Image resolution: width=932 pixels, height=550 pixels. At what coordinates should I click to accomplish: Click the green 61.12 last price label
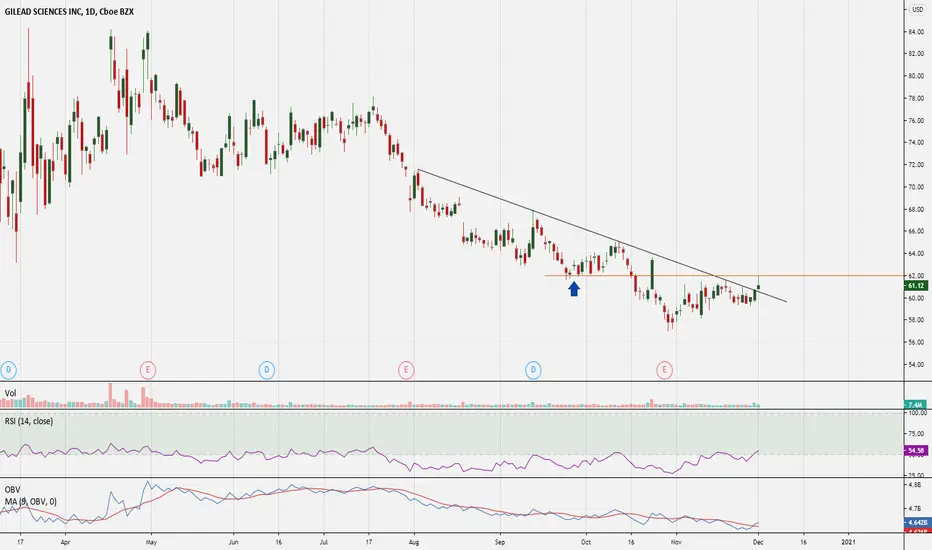click(x=915, y=286)
